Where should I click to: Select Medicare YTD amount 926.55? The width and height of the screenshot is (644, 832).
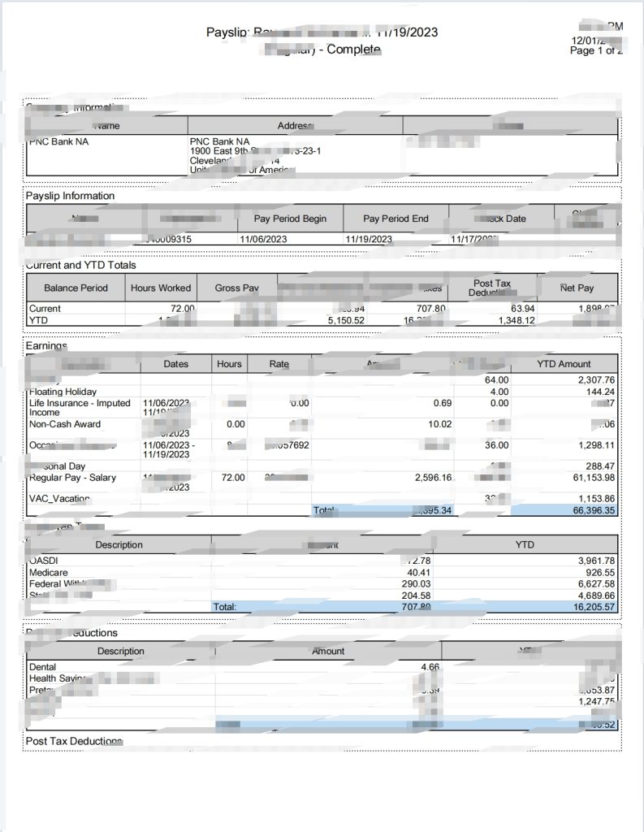[600, 573]
